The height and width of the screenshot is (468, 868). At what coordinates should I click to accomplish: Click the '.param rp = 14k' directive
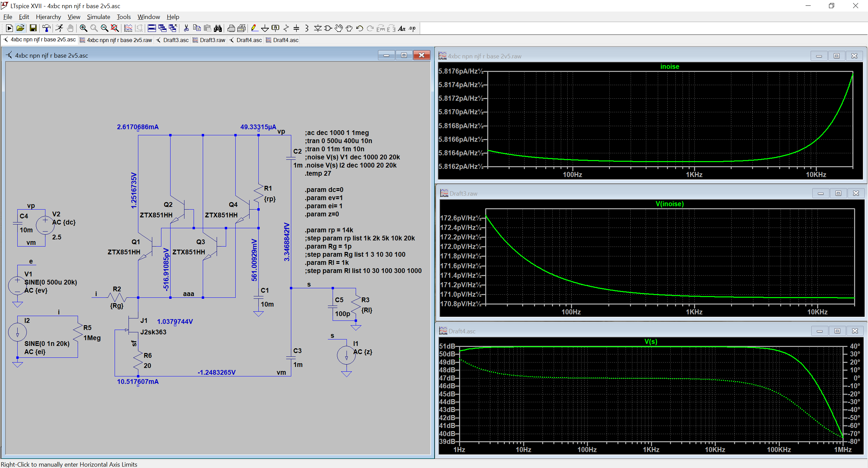(329, 230)
